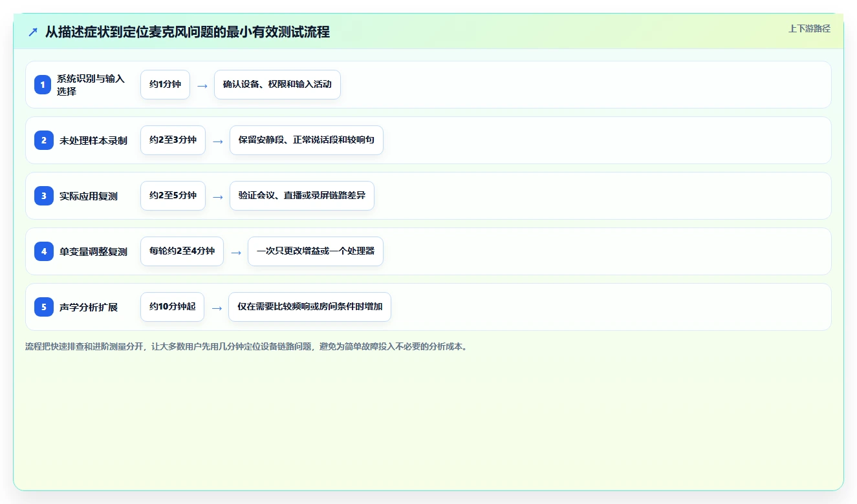Image resolution: width=857 pixels, height=504 pixels.
Task: Click the flow title 从描述症状到定位麦克风问题的最小有效测试流程
Action: (x=188, y=32)
